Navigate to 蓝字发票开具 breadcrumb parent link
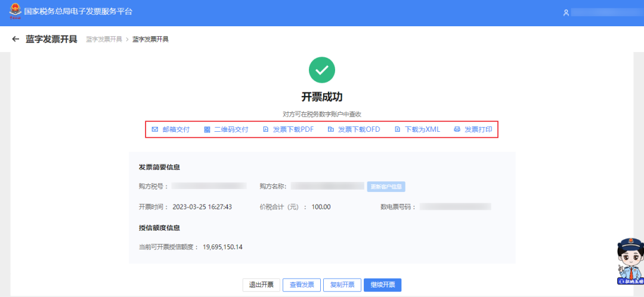644x297 pixels. [x=104, y=39]
